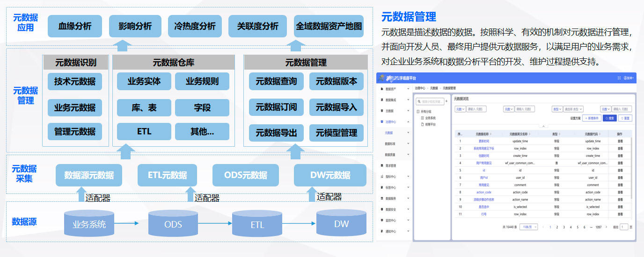Image resolution: width=644 pixels, height=257 pixels.
Task: Click the 通知中心 sidebar icon
Action: pos(382,231)
